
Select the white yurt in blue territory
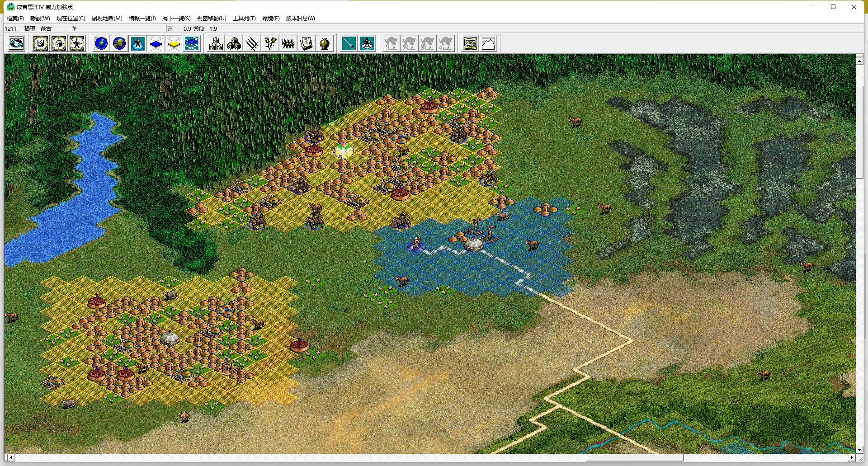pos(473,244)
